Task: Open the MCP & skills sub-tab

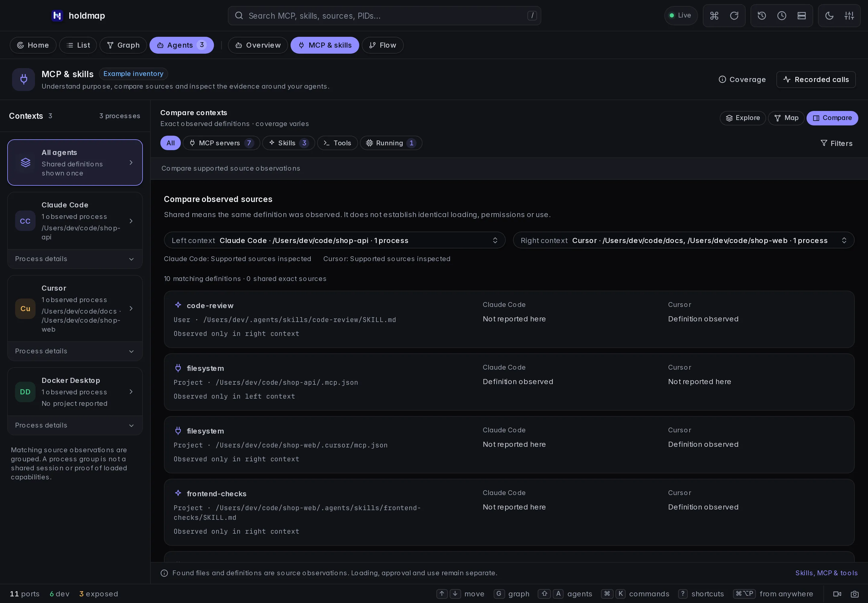Action: point(325,45)
